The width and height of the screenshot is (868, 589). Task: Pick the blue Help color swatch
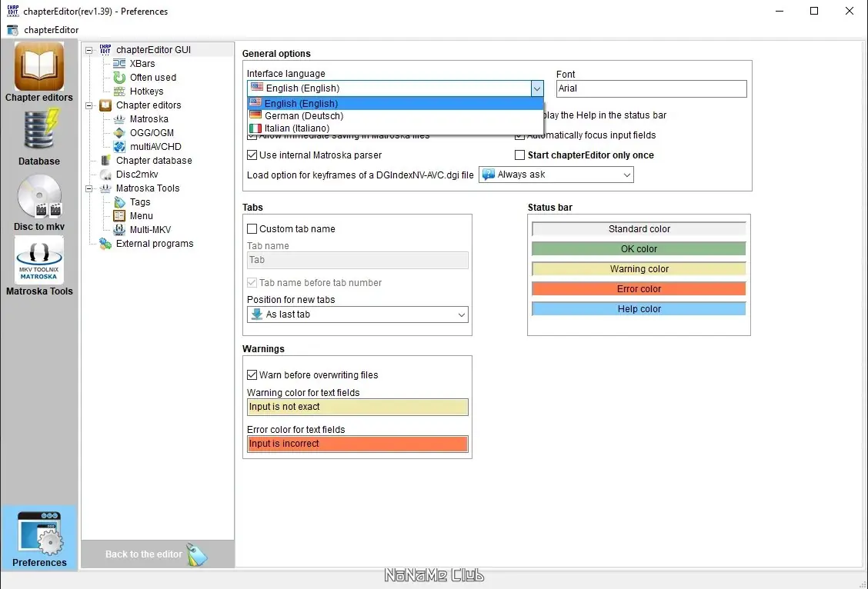[639, 308]
